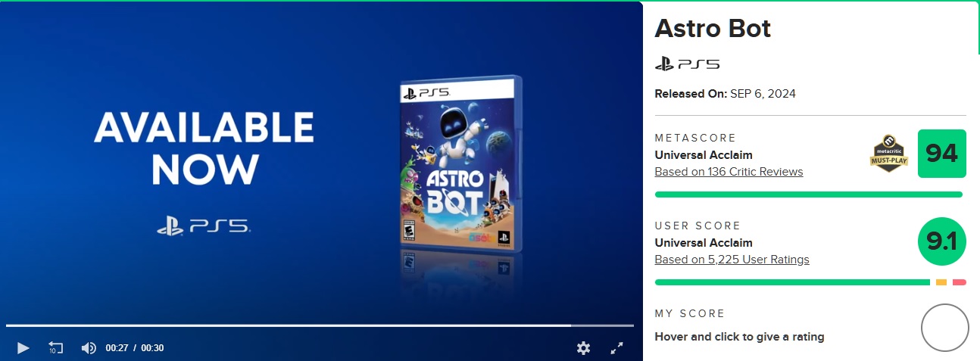Image resolution: width=980 pixels, height=361 pixels.
Task: Expand video to fullscreen
Action: 617,348
